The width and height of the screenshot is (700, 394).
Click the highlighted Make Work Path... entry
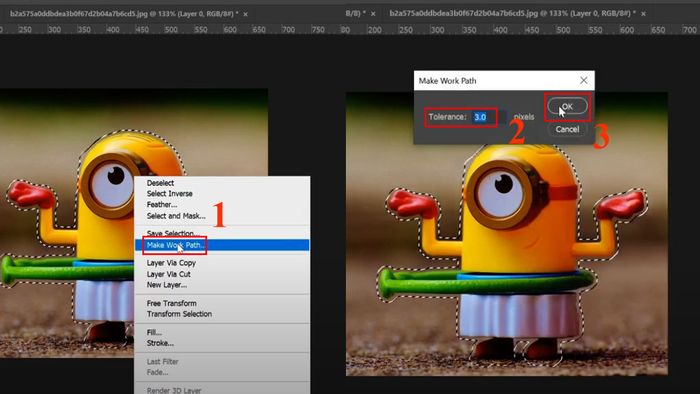pyautogui.click(x=222, y=245)
